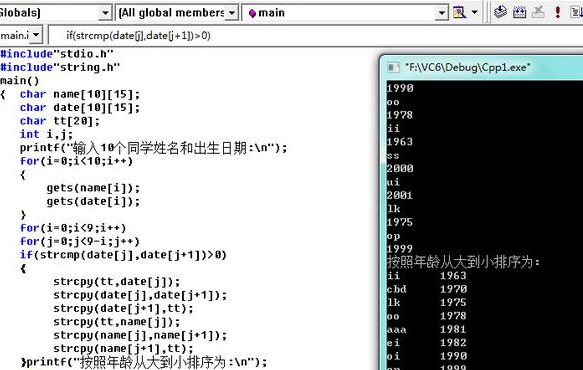The height and width of the screenshot is (370, 583).
Task: Click code line char tt[20];
Action: coord(60,121)
